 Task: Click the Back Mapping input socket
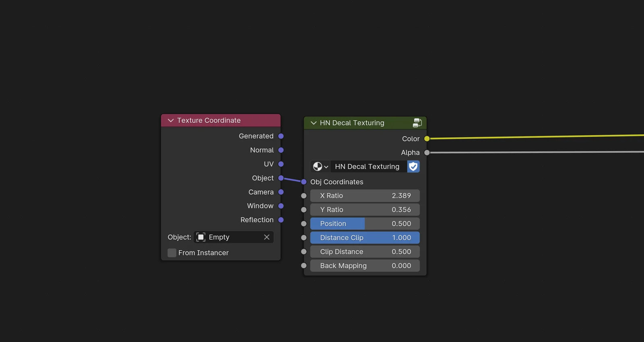coord(304,266)
